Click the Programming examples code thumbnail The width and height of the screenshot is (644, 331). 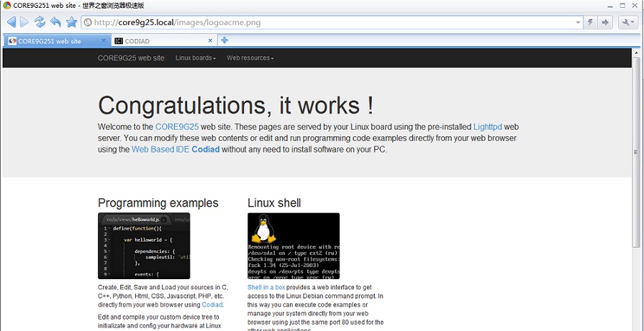click(144, 246)
